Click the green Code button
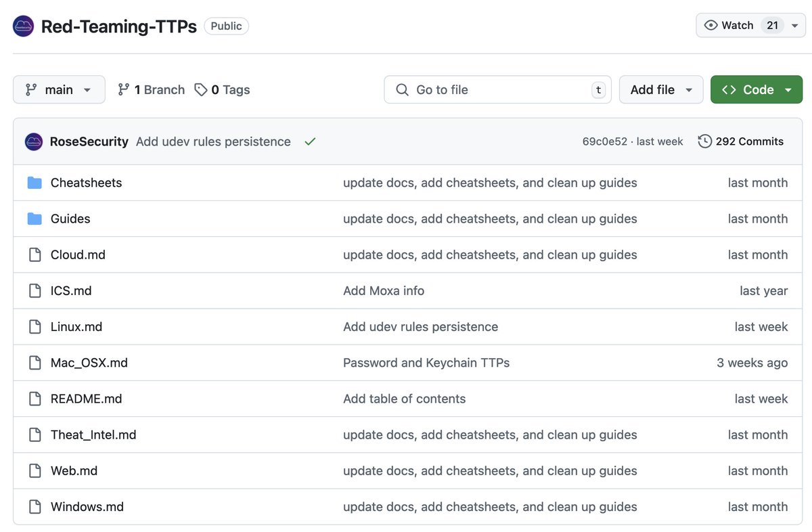Image resolution: width=812 pixels, height=532 pixels. 757,89
